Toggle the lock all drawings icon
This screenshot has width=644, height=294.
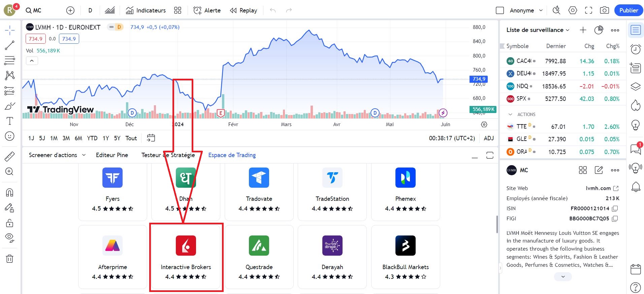(x=9, y=223)
